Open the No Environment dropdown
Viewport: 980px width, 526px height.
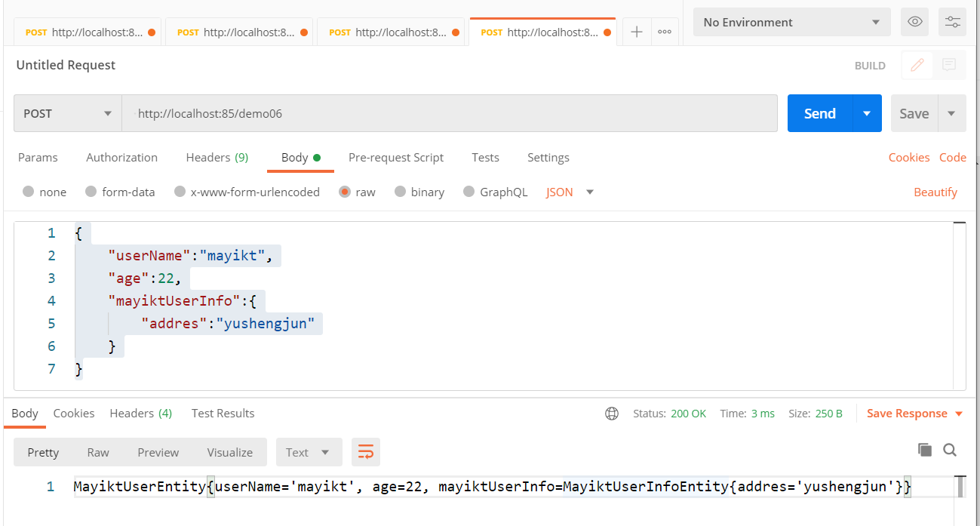791,22
